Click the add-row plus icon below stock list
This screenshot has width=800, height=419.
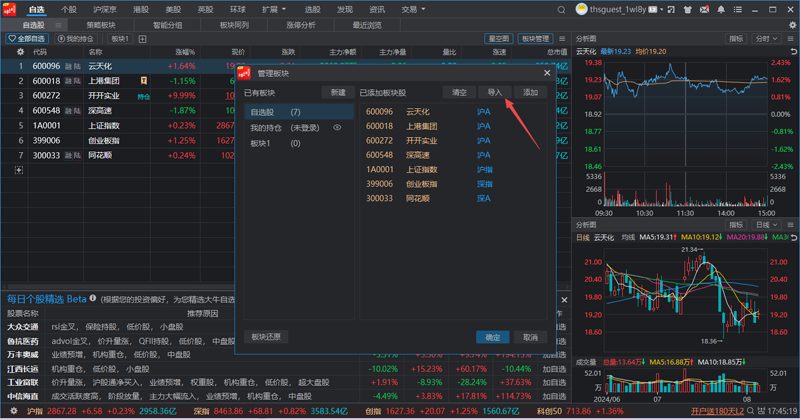click(17, 170)
